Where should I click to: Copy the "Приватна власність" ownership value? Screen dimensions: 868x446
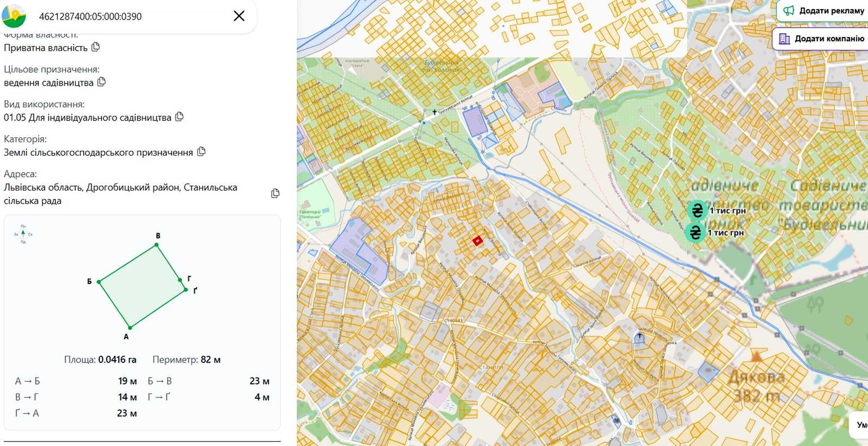pyautogui.click(x=96, y=47)
